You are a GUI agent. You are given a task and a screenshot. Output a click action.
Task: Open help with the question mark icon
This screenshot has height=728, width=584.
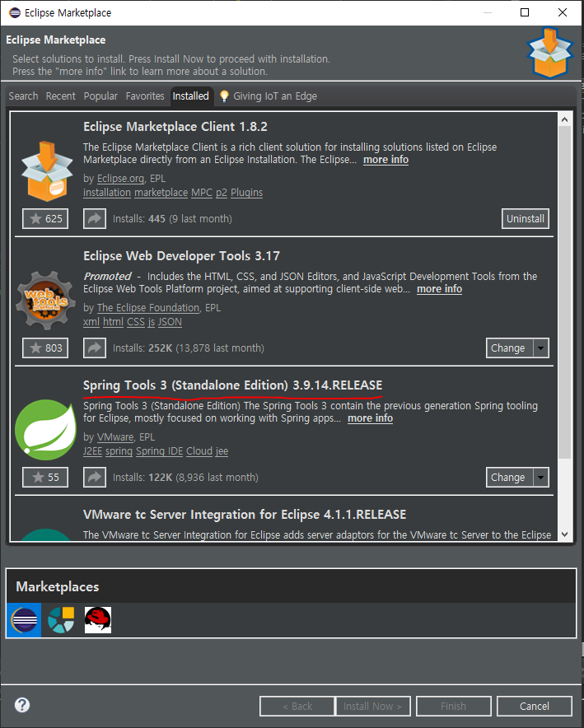(x=22, y=705)
